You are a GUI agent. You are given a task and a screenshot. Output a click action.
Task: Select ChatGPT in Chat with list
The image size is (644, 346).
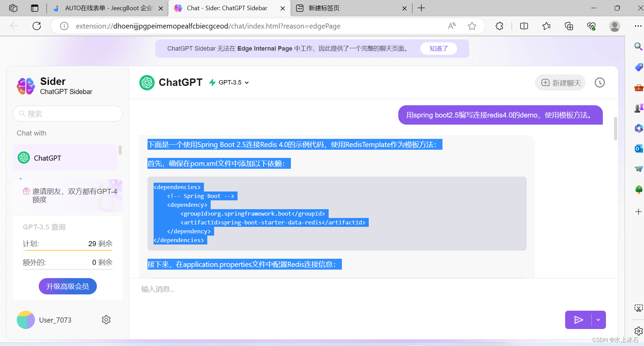click(65, 158)
